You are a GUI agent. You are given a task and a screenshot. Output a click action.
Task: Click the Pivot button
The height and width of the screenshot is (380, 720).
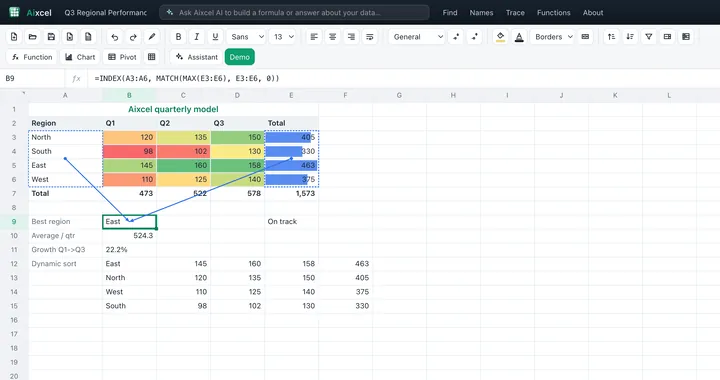tap(122, 57)
